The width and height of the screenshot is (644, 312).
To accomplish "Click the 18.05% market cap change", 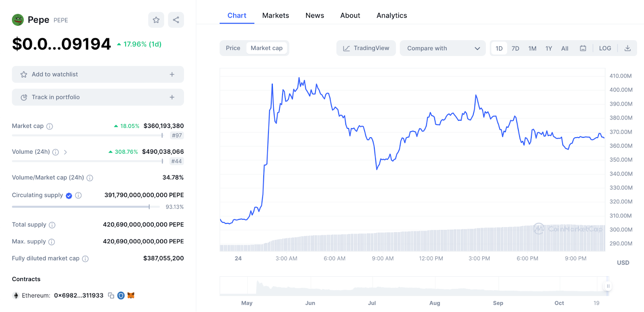I will tap(127, 126).
